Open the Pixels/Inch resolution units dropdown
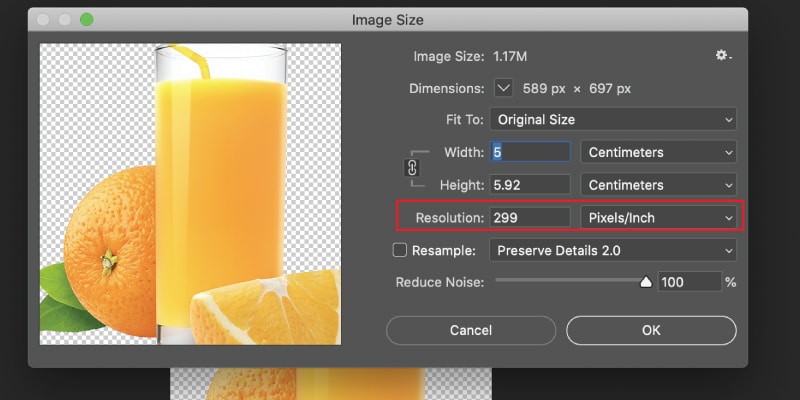This screenshot has width=800, height=400. pyautogui.click(x=658, y=217)
